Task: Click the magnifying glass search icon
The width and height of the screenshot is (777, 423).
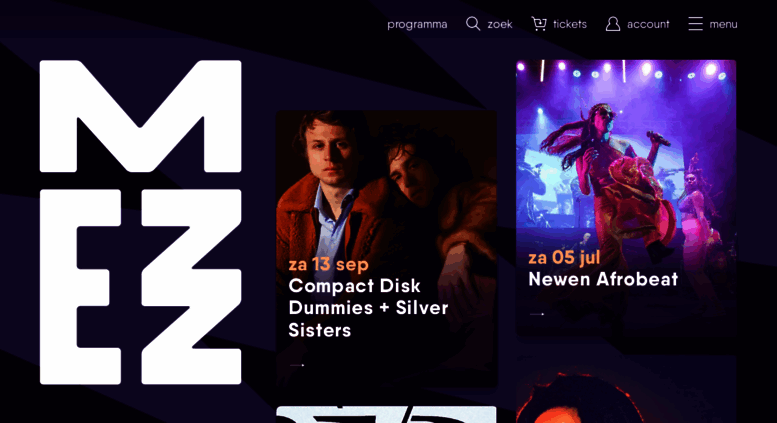Action: [x=473, y=24]
